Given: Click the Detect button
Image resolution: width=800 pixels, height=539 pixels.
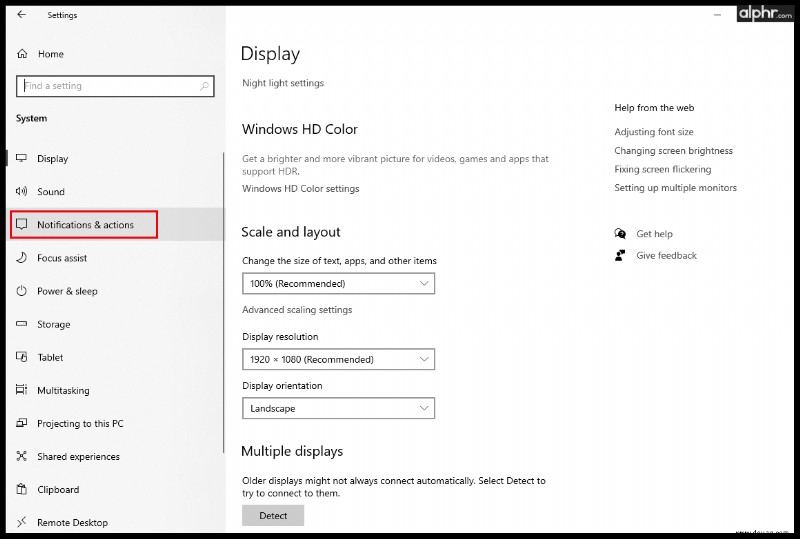Looking at the screenshot, I should 273,516.
